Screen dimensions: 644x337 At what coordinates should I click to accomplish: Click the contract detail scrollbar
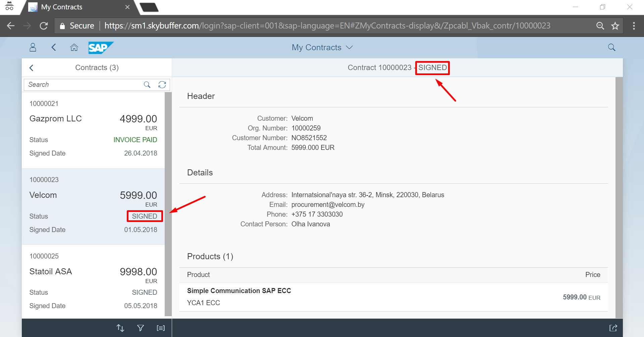[x=619, y=198]
